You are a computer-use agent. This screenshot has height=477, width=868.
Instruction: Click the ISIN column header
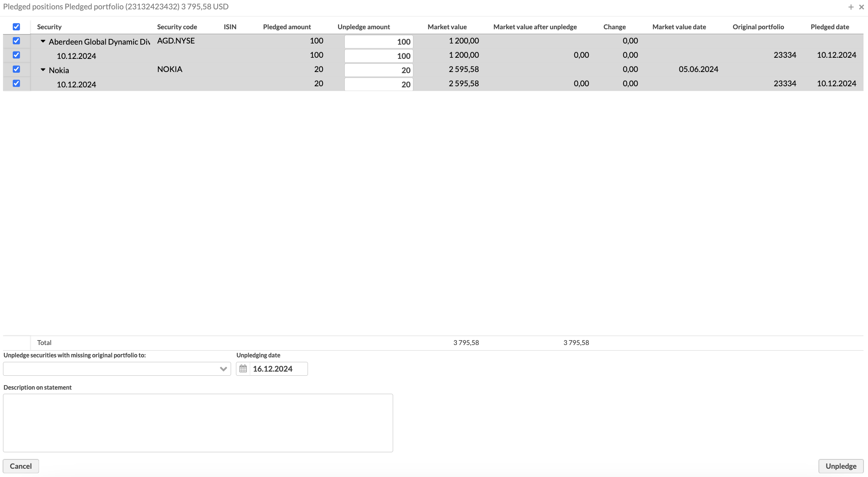pyautogui.click(x=230, y=27)
